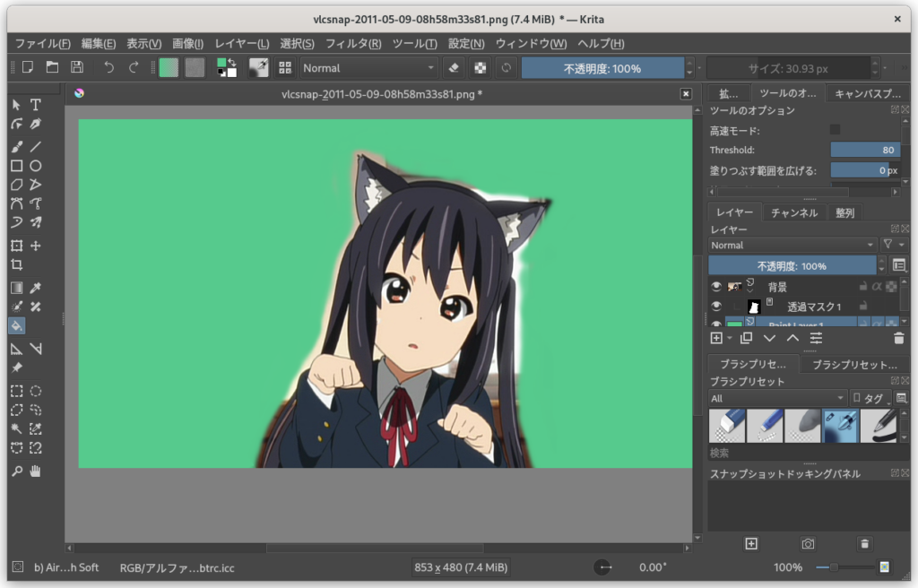This screenshot has width=918, height=588.
Task: Create a new snapshot
Action: tap(751, 544)
